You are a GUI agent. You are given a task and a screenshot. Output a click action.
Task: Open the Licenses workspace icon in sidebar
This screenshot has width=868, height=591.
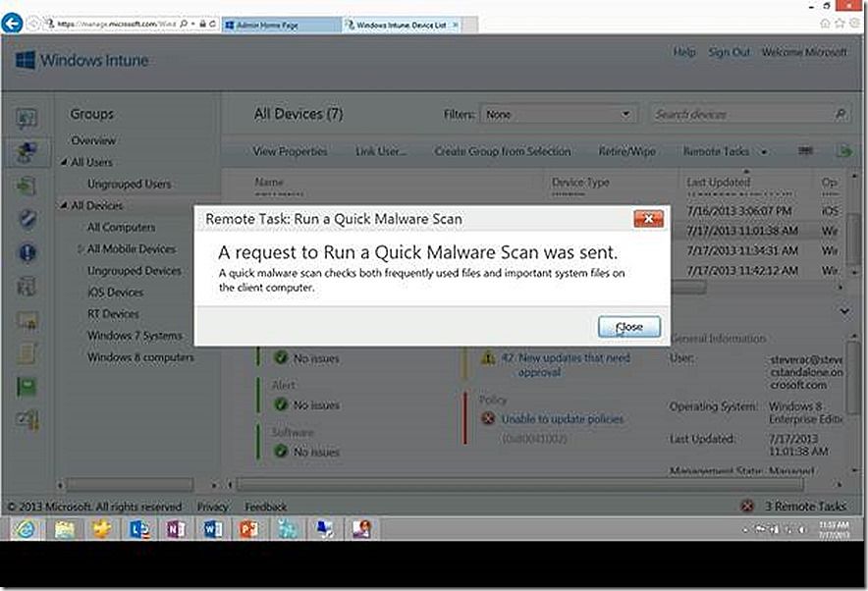[27, 320]
